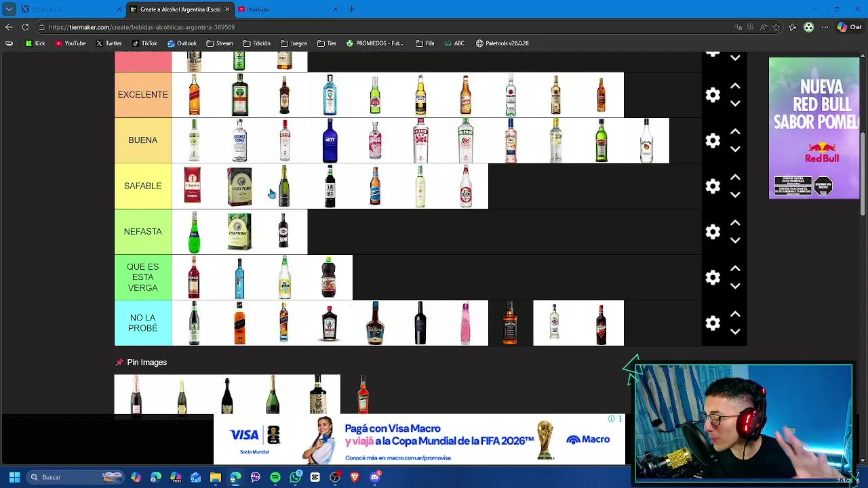Click the SAFABLE tier label
868x488 pixels.
(x=142, y=186)
